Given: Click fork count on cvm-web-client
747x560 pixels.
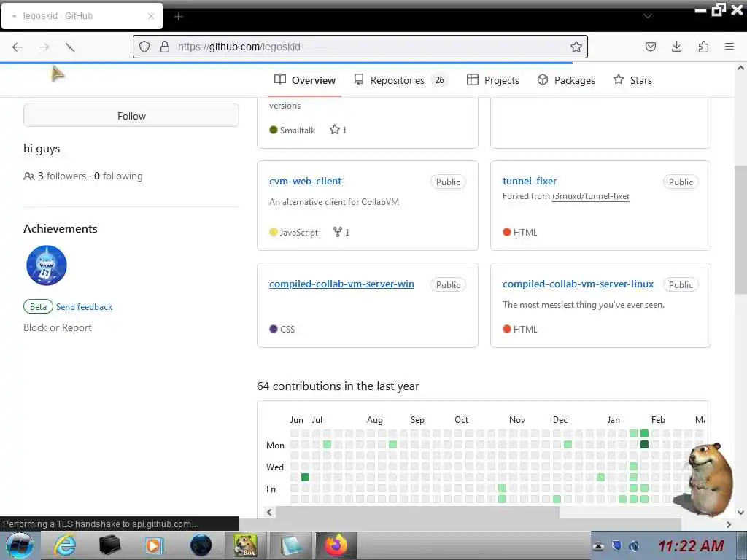Looking at the screenshot, I should [341, 233].
